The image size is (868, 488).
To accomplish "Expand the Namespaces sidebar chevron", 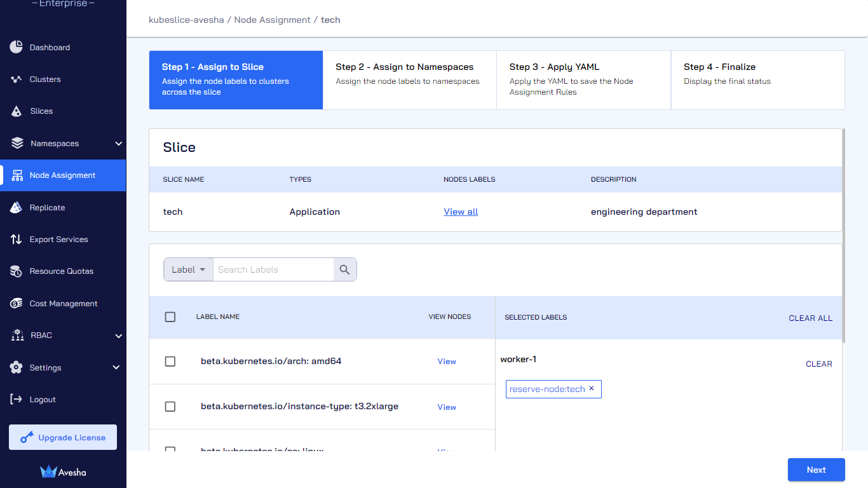I will [x=119, y=144].
